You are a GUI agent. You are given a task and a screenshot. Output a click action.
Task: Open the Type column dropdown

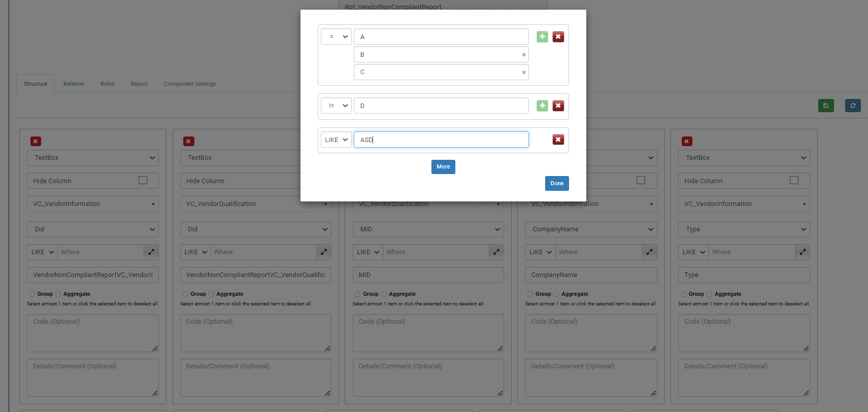tap(744, 229)
